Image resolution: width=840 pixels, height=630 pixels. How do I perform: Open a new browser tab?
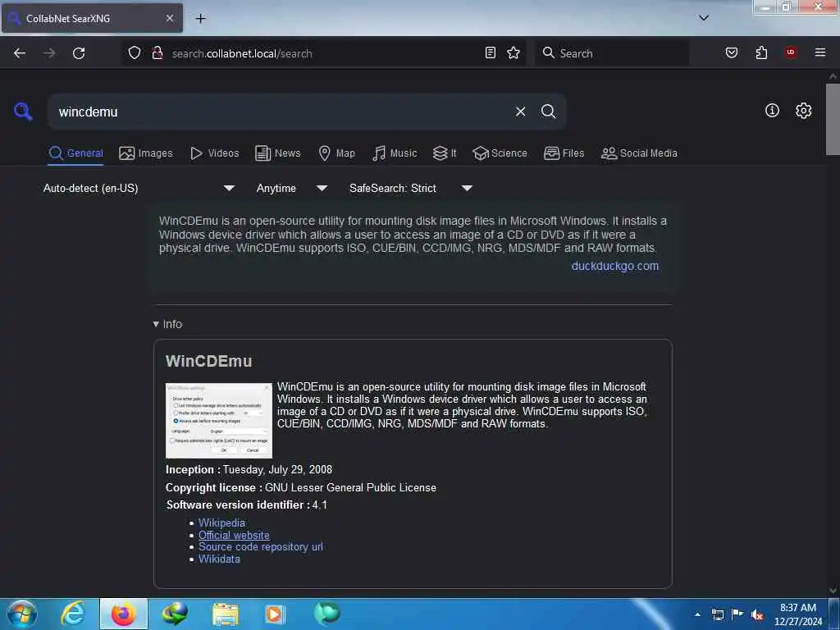(x=200, y=18)
